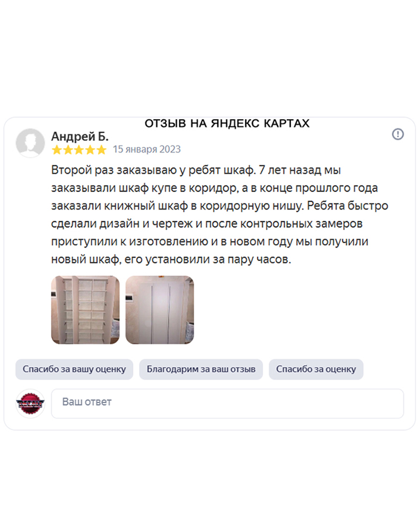
Task: Select 'Спасибо за оценку' quick reply
Action: point(316,369)
